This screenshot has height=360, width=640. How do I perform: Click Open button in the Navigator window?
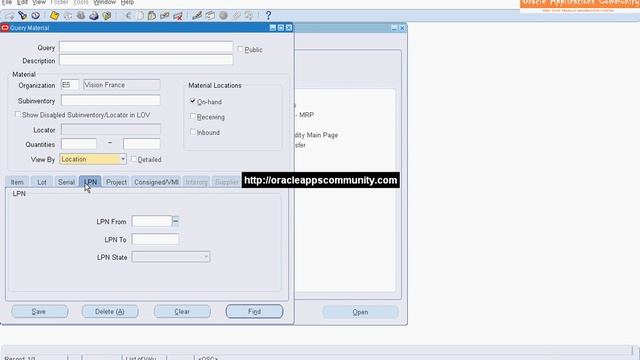[x=360, y=312]
